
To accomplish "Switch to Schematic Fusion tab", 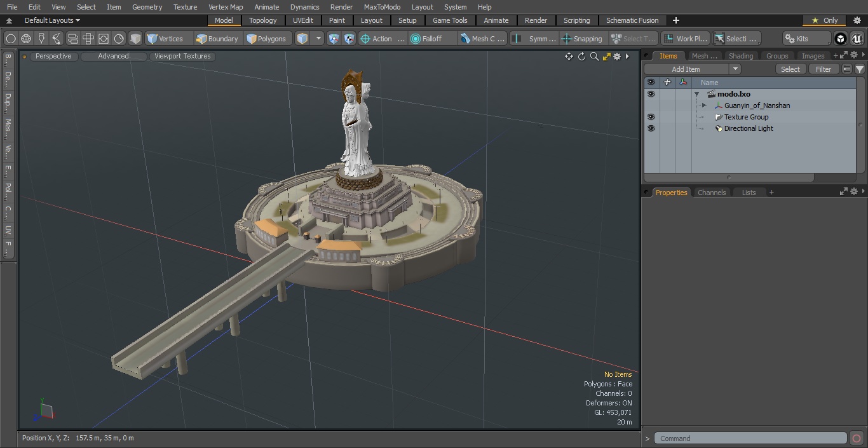I will pos(632,20).
